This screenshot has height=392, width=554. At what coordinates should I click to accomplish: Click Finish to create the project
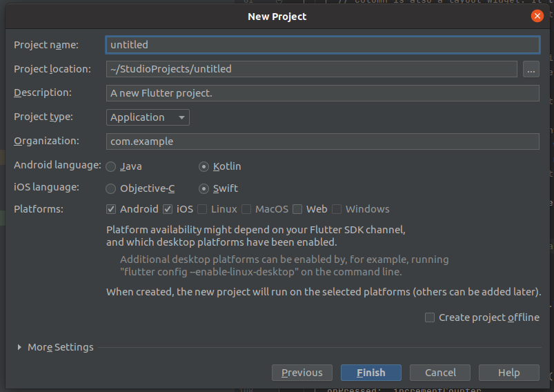coord(371,373)
